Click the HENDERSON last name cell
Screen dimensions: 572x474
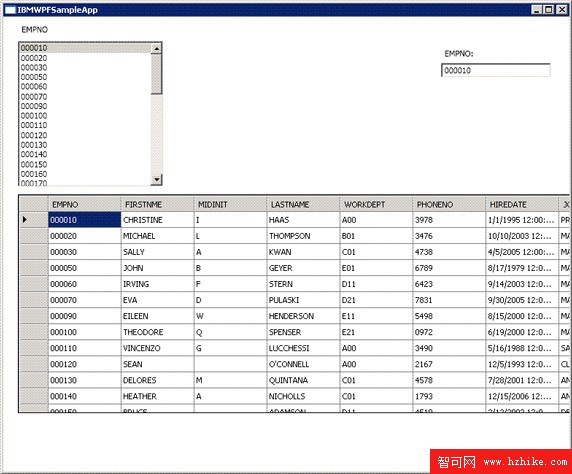coord(303,316)
